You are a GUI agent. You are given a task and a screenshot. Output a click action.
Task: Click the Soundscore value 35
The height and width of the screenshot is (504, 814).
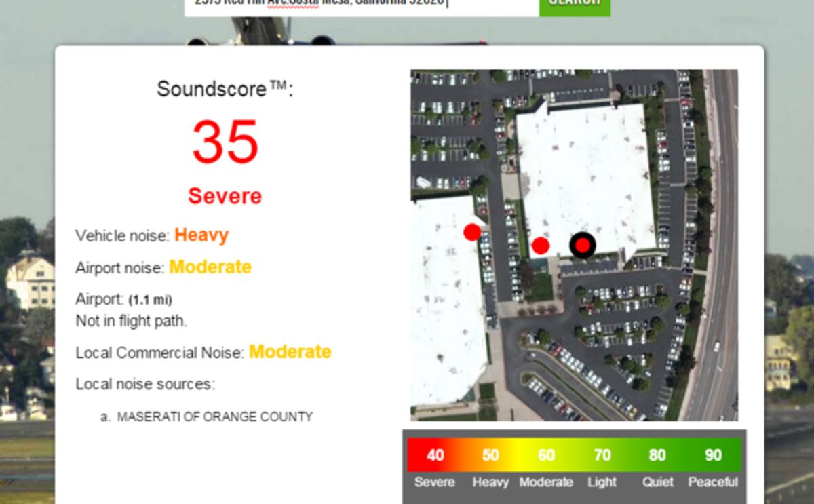tap(225, 142)
